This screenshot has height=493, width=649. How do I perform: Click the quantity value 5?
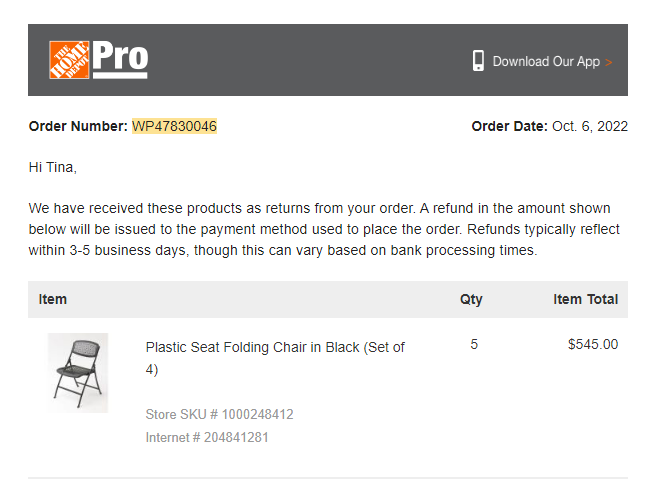(x=474, y=344)
